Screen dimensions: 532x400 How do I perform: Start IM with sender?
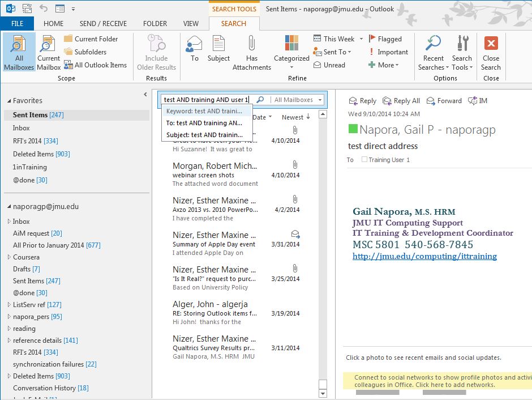(x=477, y=101)
